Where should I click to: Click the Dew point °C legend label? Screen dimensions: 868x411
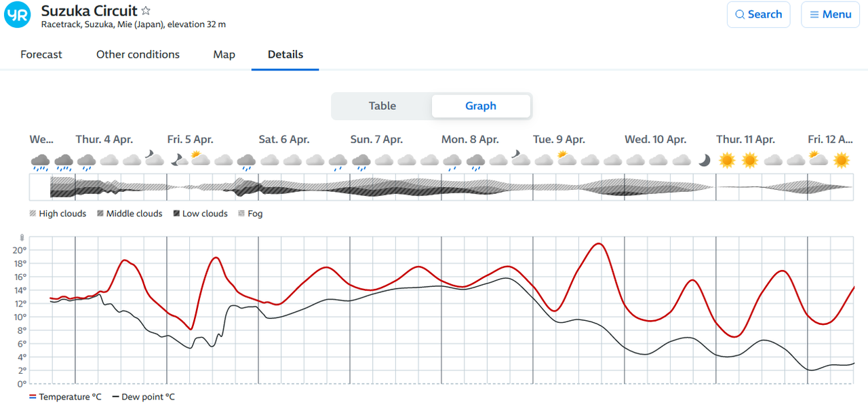[x=148, y=397]
